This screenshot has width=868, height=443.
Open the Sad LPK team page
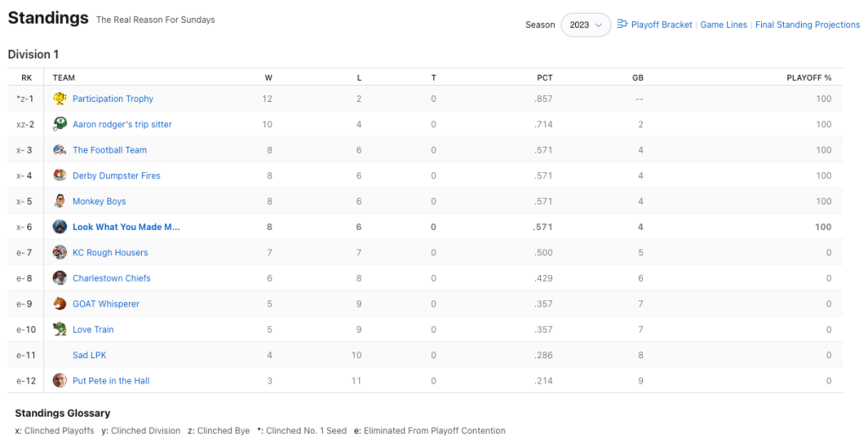click(89, 355)
